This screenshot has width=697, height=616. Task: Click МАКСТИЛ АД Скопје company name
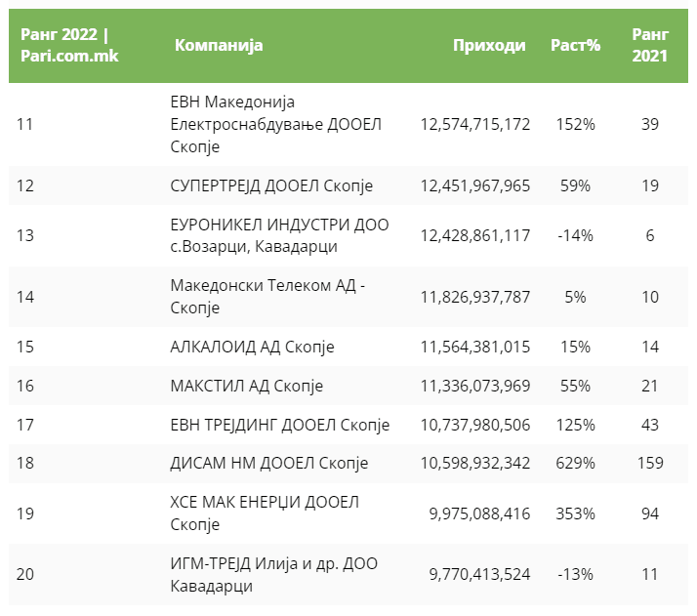[x=246, y=386]
